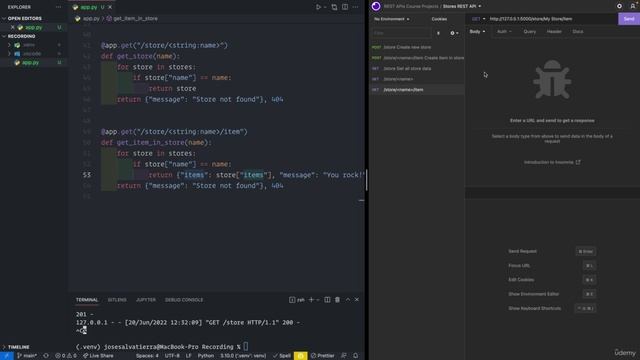Create a new terminal with plus icon
640x360 pixels.
[311, 300]
